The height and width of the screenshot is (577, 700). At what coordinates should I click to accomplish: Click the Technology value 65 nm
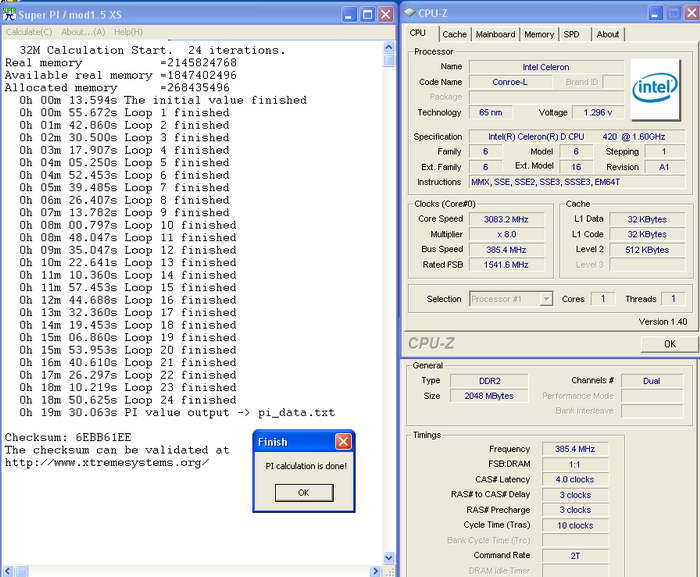490,113
